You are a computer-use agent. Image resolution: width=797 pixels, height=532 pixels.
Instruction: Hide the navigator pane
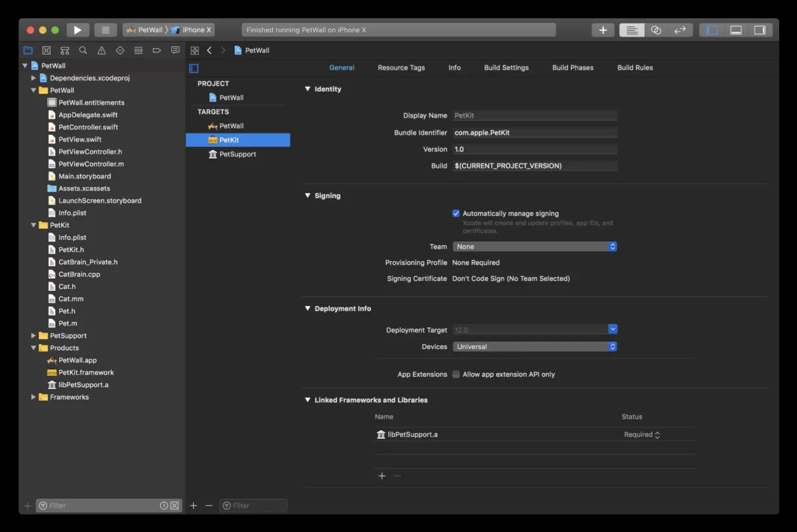pos(712,30)
